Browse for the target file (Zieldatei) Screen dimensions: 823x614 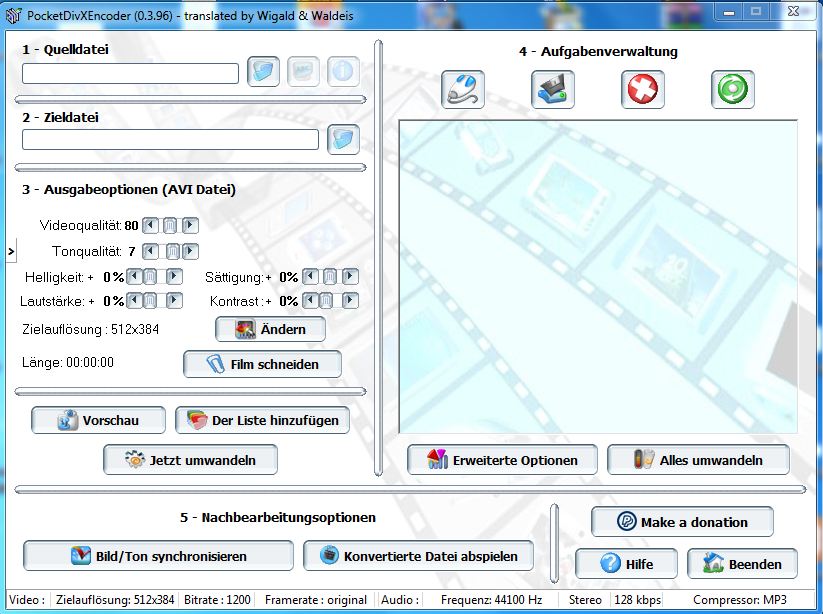click(343, 140)
